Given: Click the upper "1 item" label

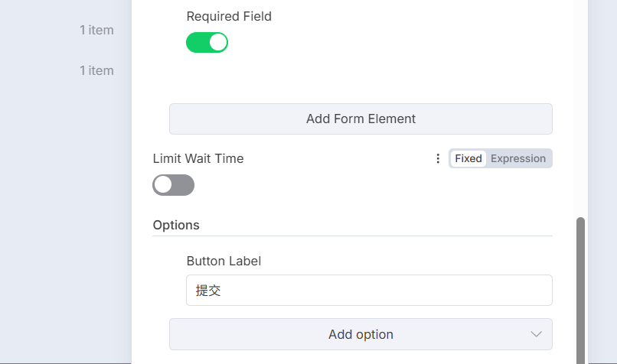Looking at the screenshot, I should [x=96, y=30].
